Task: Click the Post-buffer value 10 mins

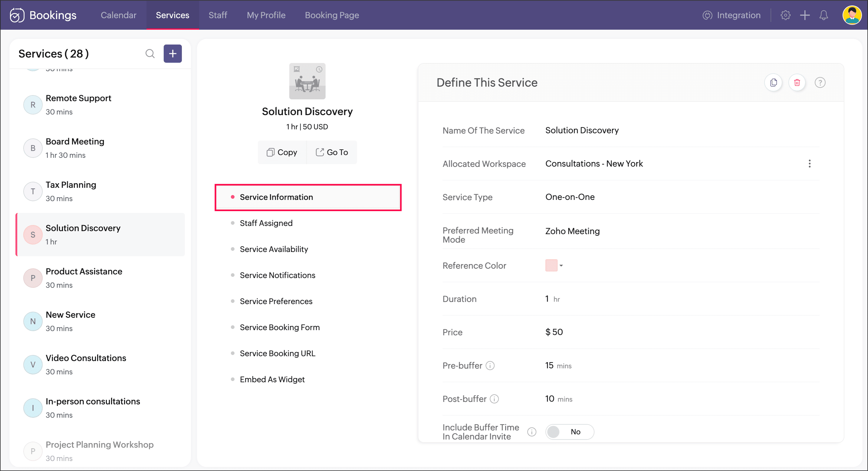Action: 558,399
